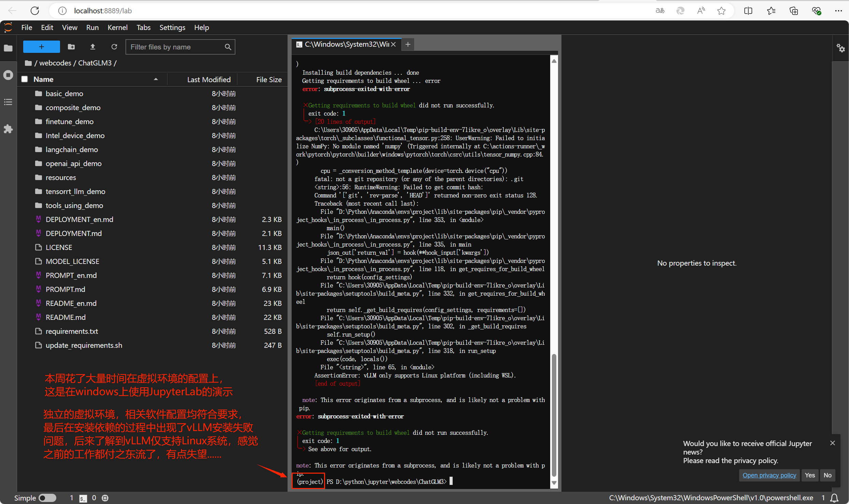Open browser Settings and more ellipsis
Image resolution: width=849 pixels, height=504 pixels.
tap(838, 11)
